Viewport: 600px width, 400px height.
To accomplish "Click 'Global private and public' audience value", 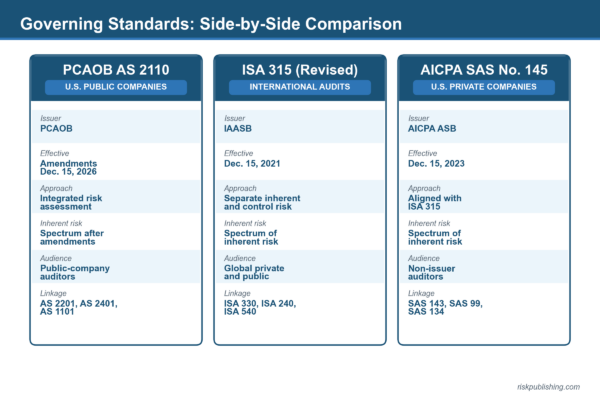I will (x=254, y=272).
